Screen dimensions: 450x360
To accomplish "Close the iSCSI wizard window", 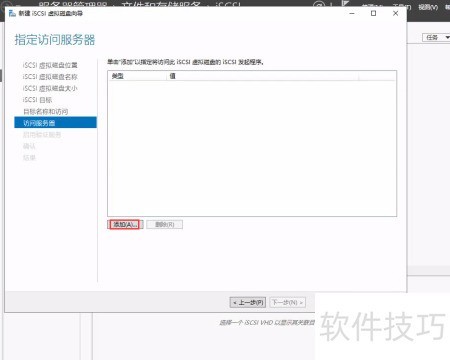I will 396,13.
